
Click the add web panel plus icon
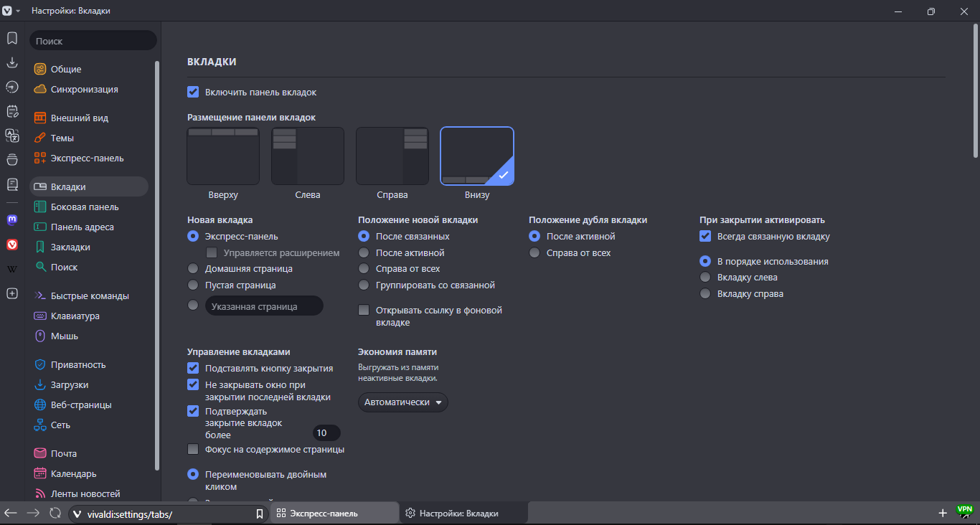pyautogui.click(x=12, y=293)
